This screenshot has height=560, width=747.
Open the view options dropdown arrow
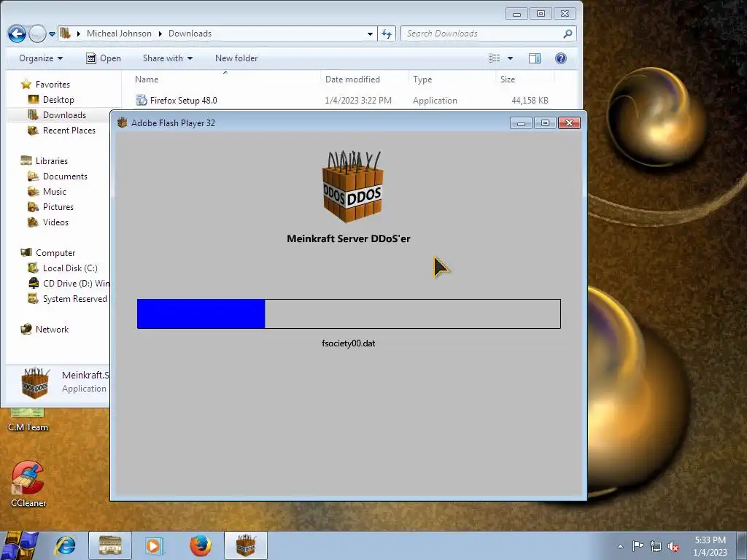tap(510, 58)
